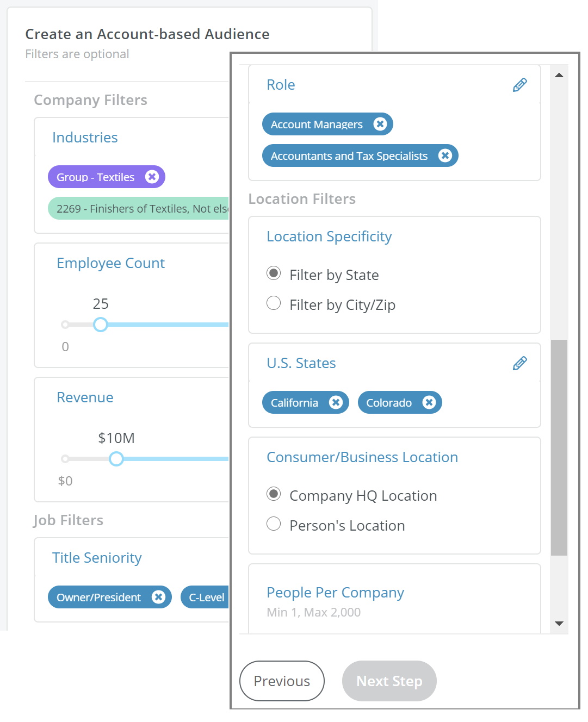Choose Person's Location option
588x722 pixels.
[274, 524]
